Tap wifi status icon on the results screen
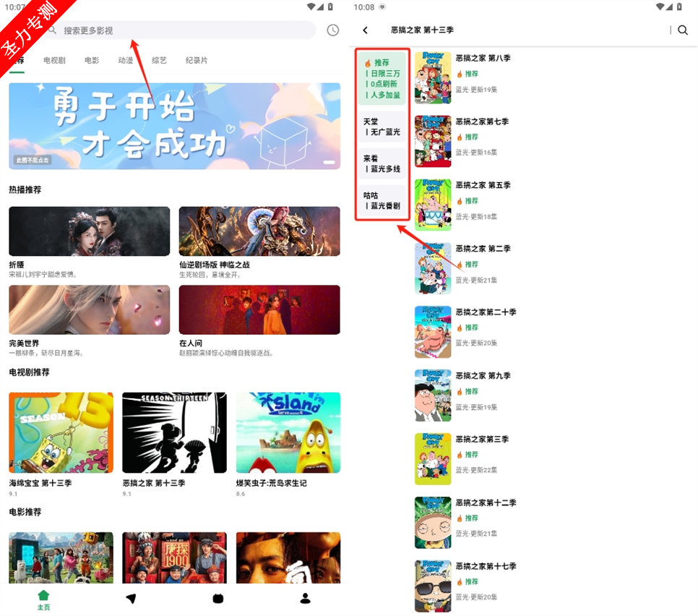The image size is (698, 616). coord(660,7)
